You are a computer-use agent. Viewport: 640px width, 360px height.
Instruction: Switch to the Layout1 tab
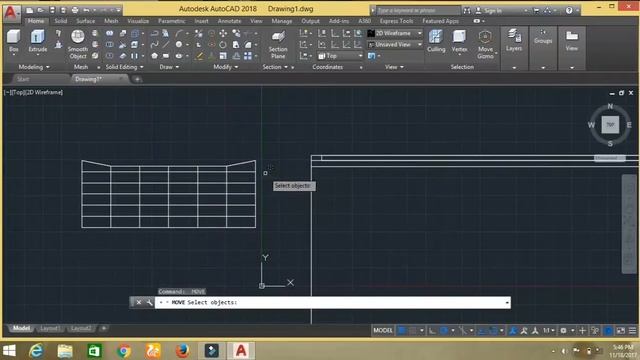click(50, 328)
